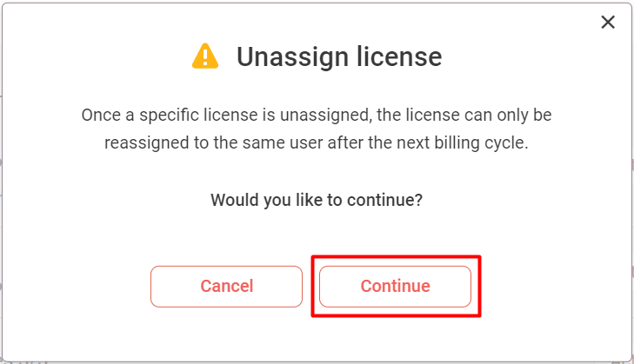Close the Unassign license dialog with X
This screenshot has height=364, width=634.
(608, 23)
